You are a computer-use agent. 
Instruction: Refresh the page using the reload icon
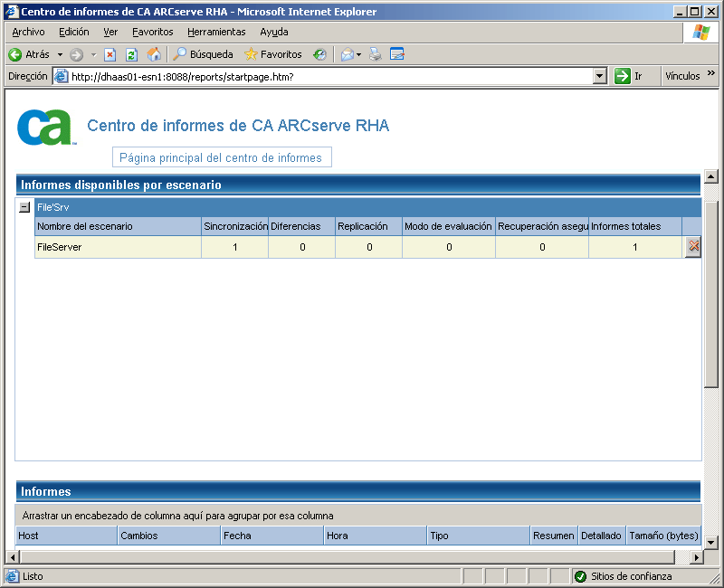pos(129,53)
